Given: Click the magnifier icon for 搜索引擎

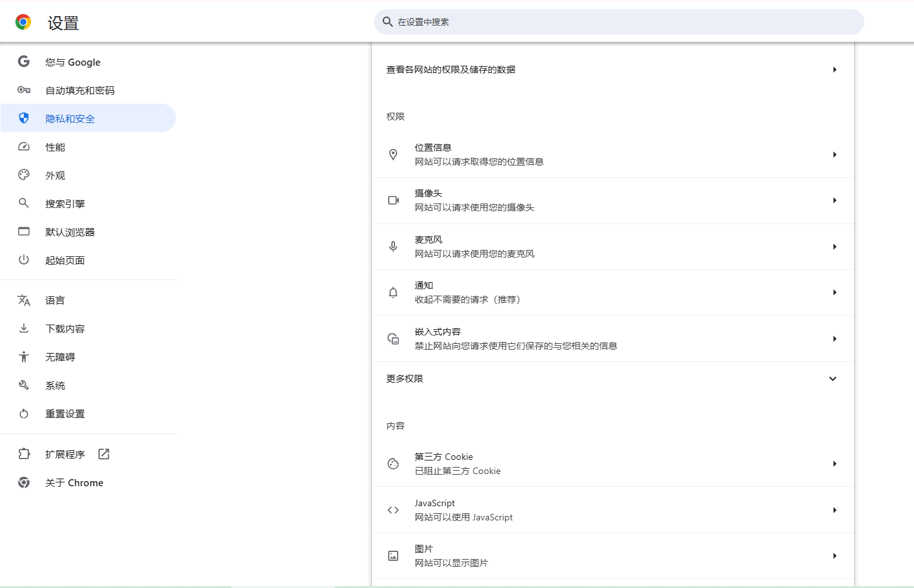Looking at the screenshot, I should 24,204.
